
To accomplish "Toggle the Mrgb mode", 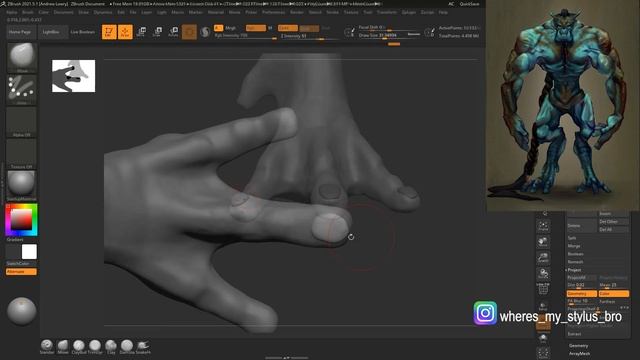I will (230, 28).
